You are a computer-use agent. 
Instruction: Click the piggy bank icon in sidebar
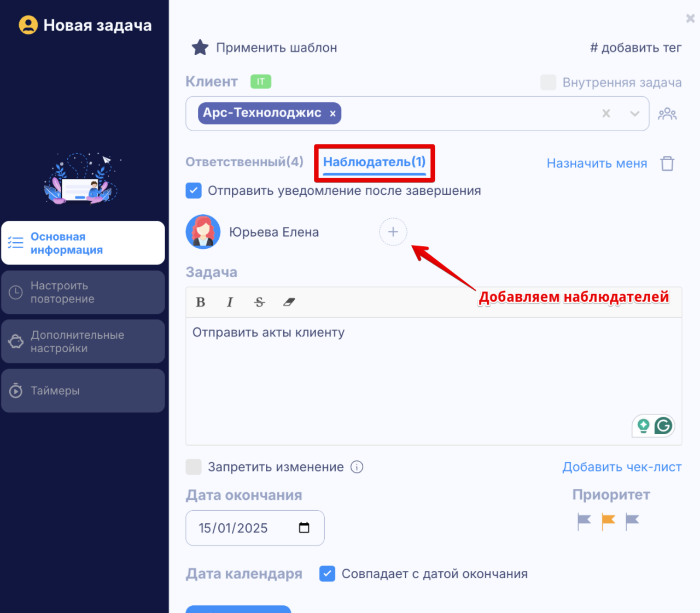coord(16,341)
